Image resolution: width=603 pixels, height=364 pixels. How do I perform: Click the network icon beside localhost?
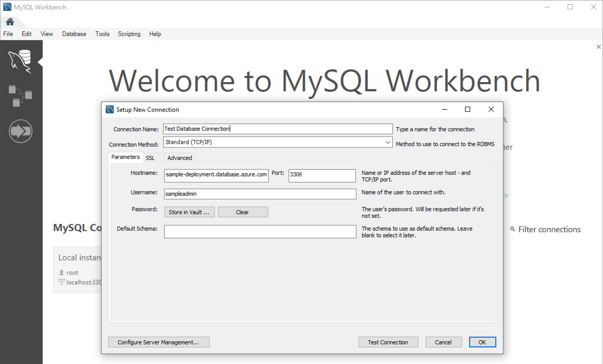point(61,282)
